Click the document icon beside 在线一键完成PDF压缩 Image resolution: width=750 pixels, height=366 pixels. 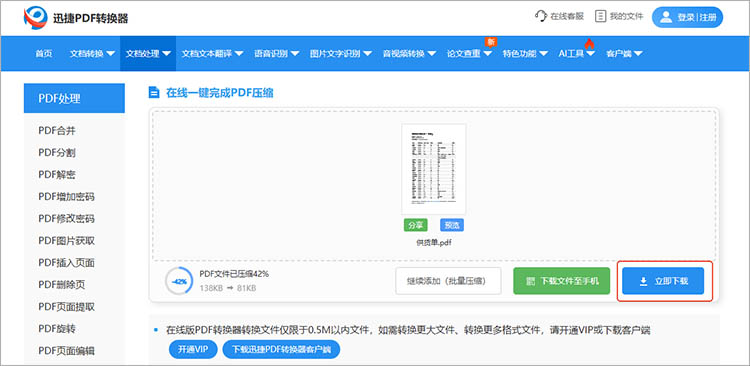tap(154, 92)
